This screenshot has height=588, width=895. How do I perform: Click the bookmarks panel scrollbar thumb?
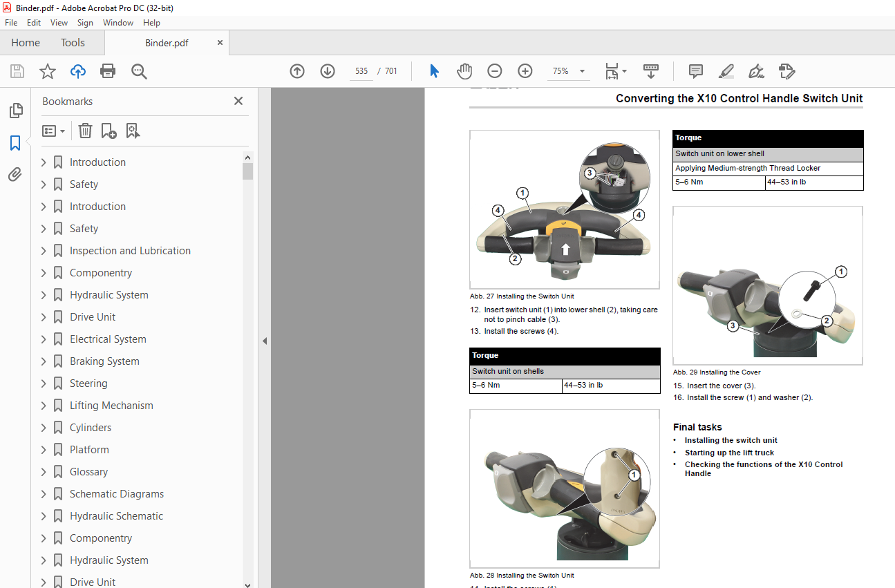(247, 171)
